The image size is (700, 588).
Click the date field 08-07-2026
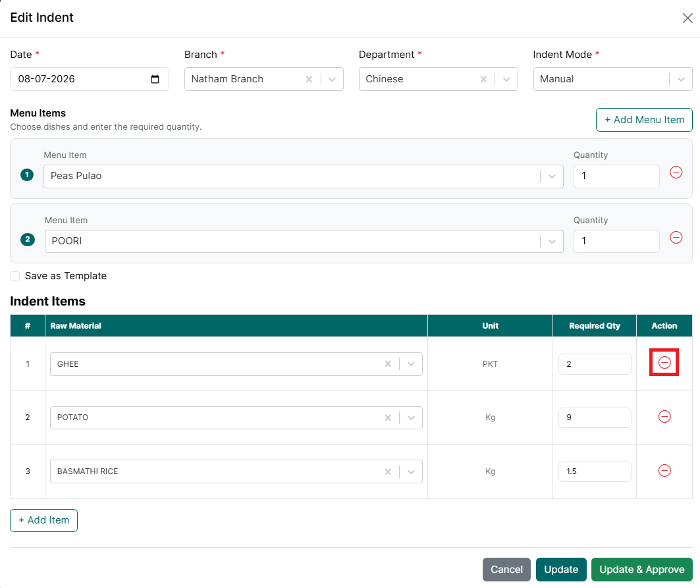[x=90, y=79]
